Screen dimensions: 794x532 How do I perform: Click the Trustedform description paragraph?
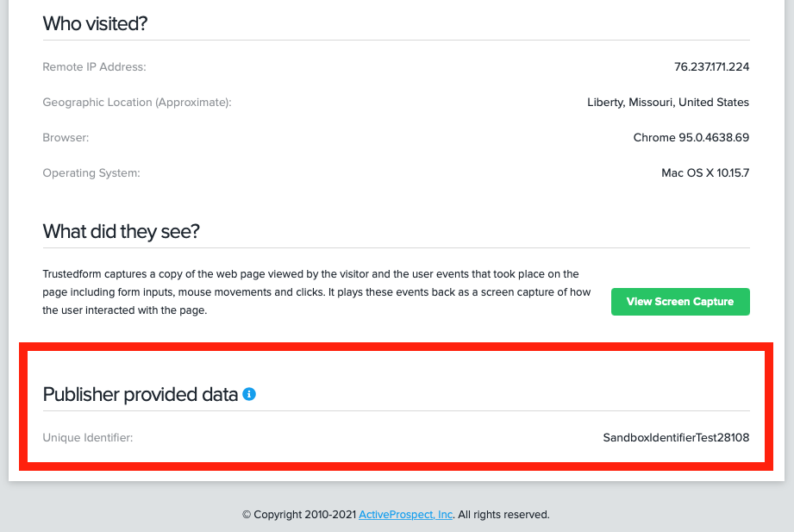316,291
